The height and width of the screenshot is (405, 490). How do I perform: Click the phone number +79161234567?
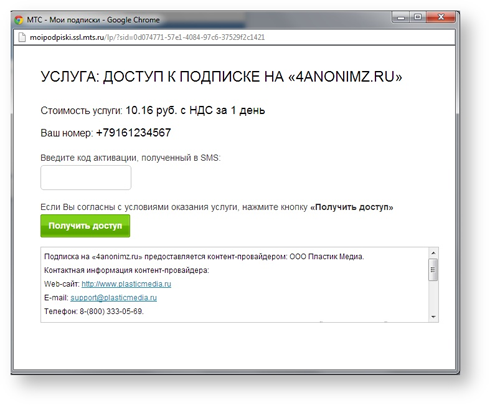pos(133,133)
